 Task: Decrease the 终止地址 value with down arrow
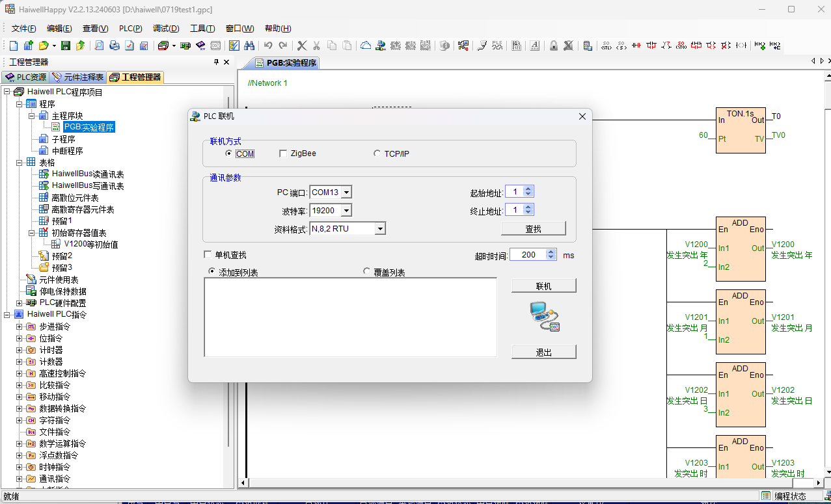click(x=528, y=213)
